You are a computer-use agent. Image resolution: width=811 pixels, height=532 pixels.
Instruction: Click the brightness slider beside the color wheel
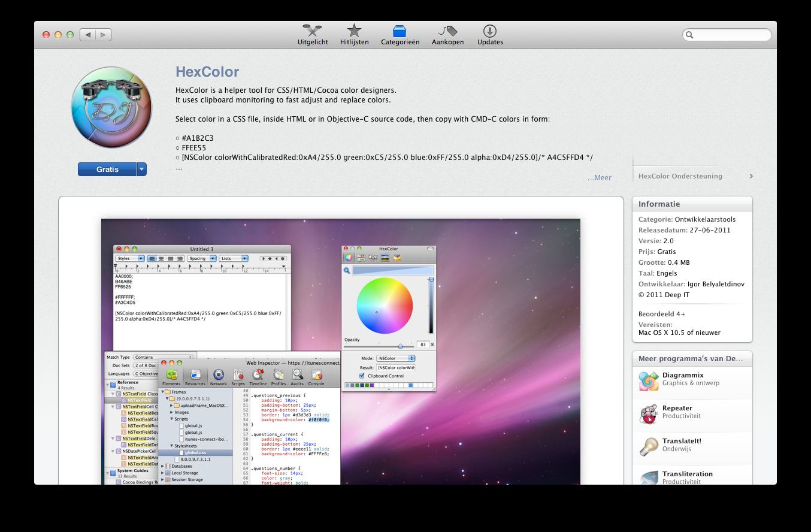(x=430, y=306)
